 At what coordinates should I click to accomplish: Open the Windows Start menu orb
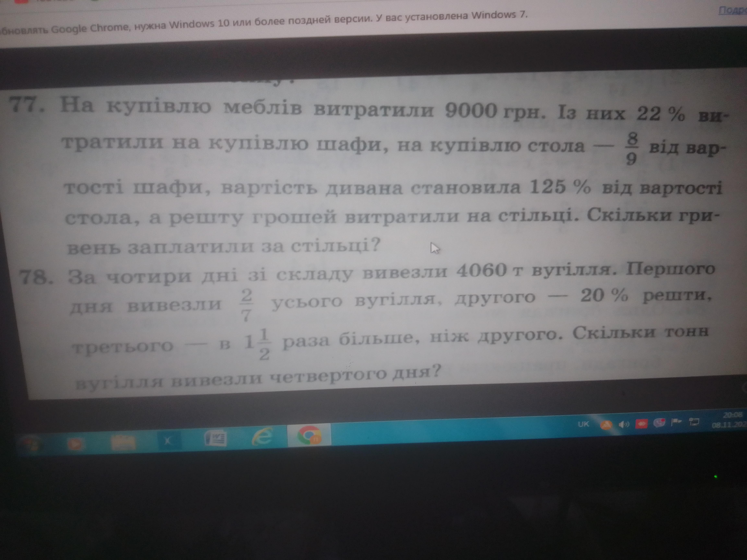31,444
